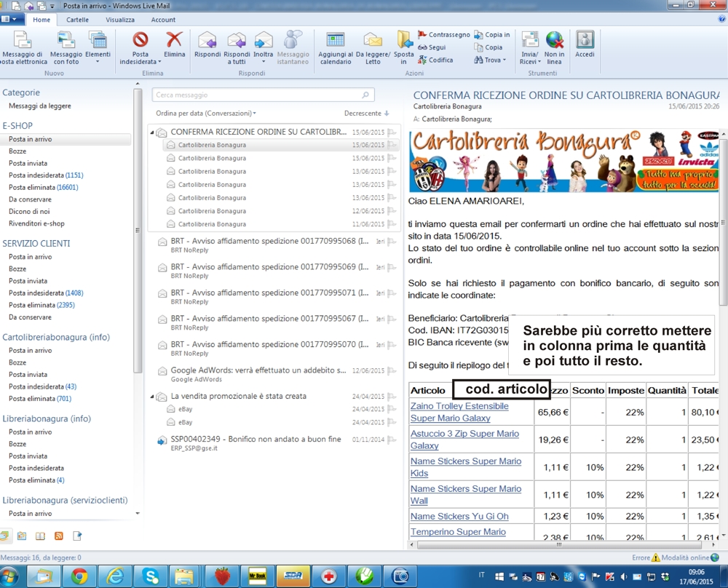Screen dimensions: 728x588
Task: Open Temperino Super Mario link
Action: point(458,532)
